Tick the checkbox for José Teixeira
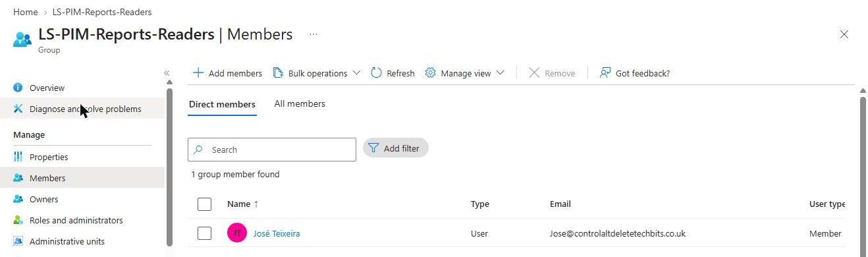The height and width of the screenshot is (257, 868). (x=204, y=233)
